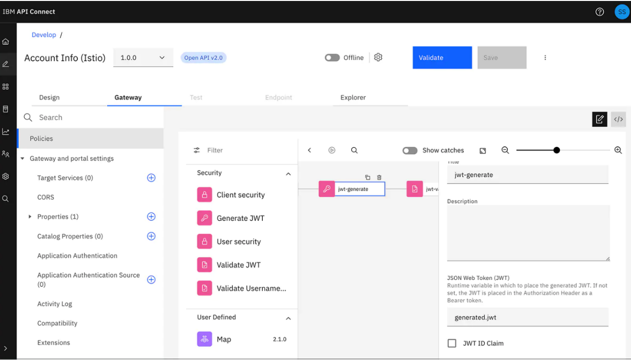The height and width of the screenshot is (364, 631).
Task: Click the Filter icon in policy palette
Action: (197, 150)
